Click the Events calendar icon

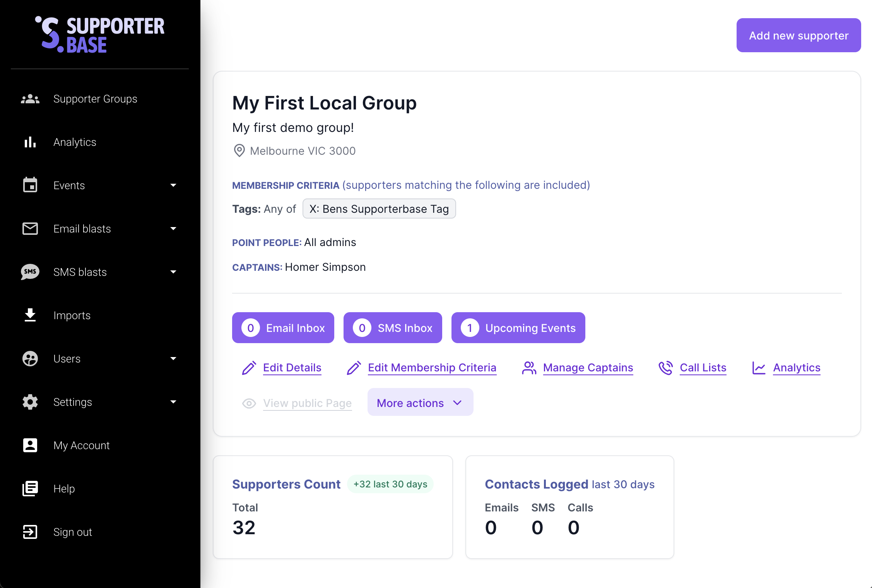click(30, 185)
